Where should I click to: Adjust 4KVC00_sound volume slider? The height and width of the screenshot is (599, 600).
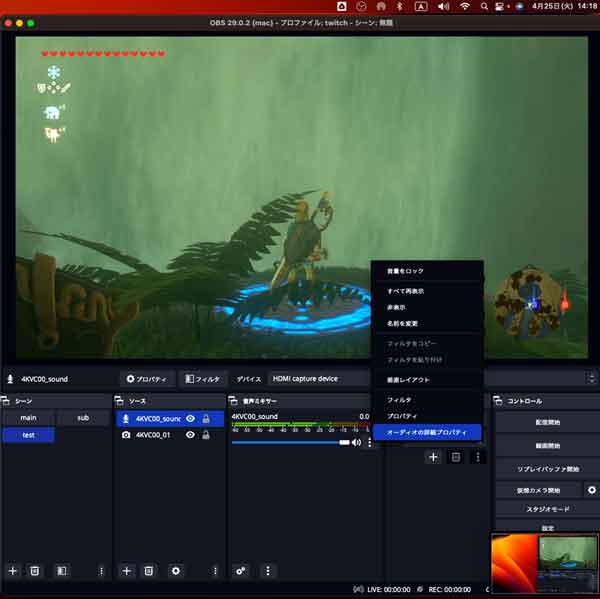(x=291, y=442)
